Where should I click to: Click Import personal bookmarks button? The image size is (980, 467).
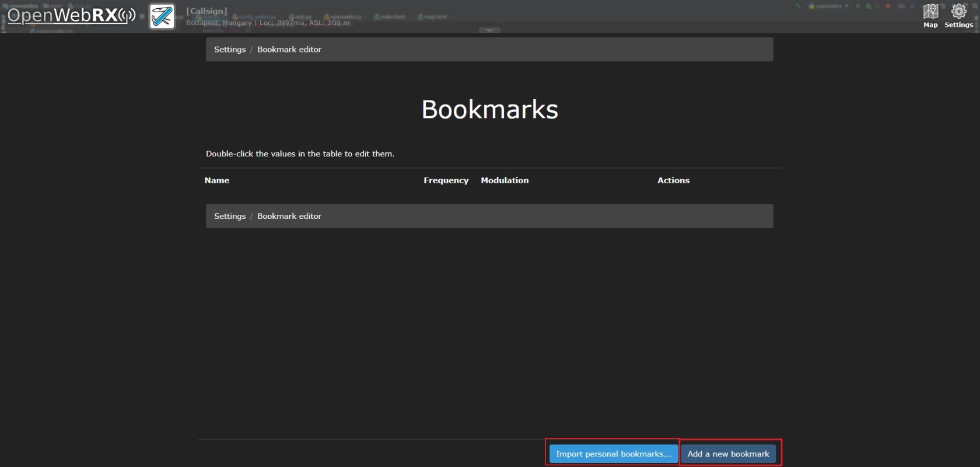point(614,454)
